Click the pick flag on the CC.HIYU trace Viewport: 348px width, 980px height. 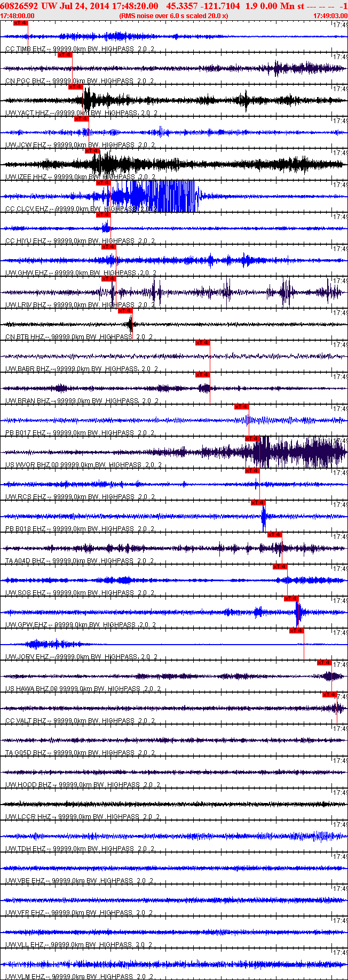[103, 215]
